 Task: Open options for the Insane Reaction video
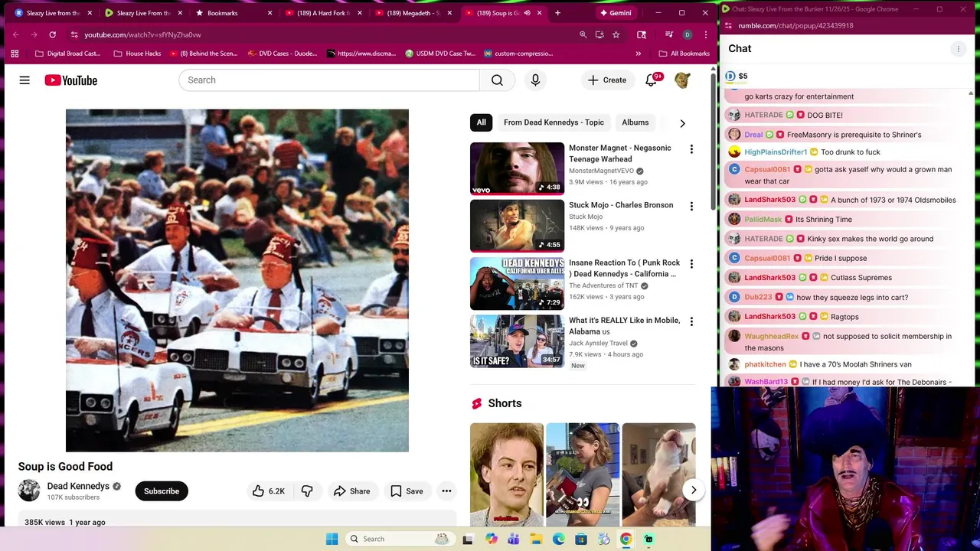691,264
